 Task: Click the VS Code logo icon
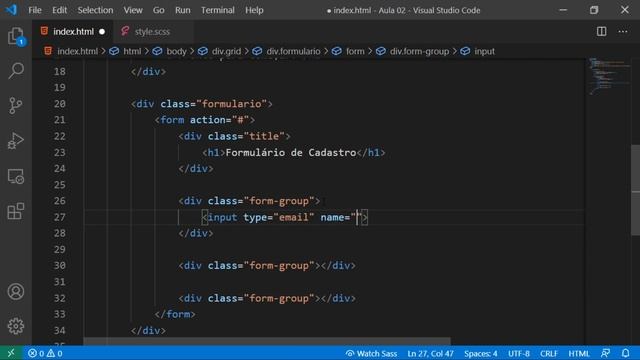pyautogui.click(x=11, y=10)
